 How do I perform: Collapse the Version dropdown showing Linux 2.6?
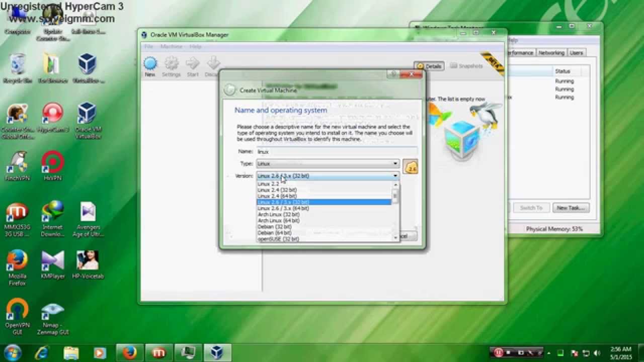(328, 176)
